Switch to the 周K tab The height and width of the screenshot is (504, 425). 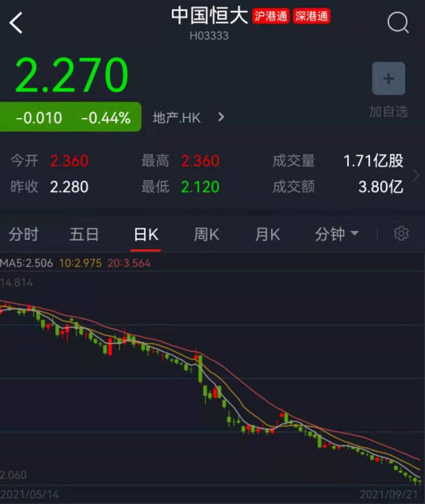pos(207,234)
